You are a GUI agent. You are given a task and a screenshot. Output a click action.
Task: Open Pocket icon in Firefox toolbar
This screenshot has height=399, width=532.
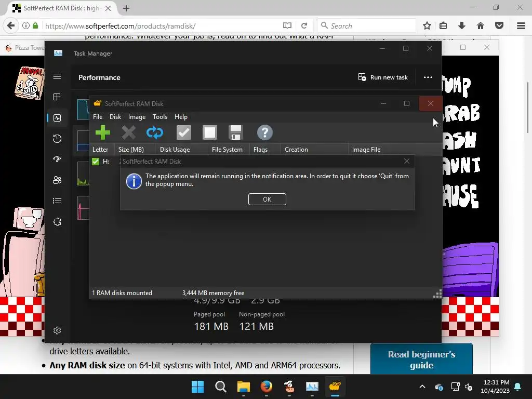tap(499, 26)
